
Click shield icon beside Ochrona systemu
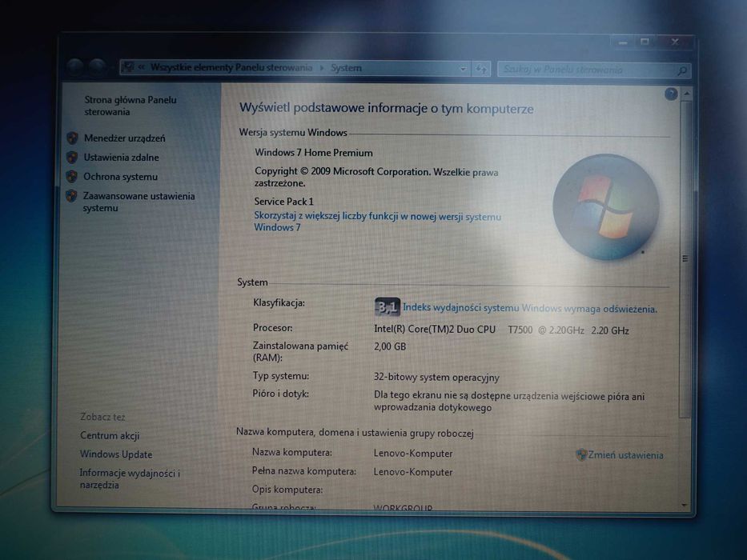click(x=71, y=177)
